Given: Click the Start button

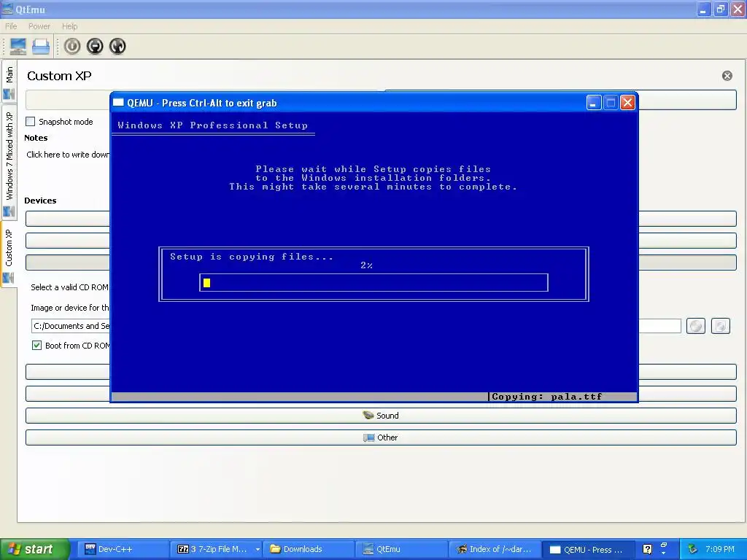Looking at the screenshot, I should click(x=35, y=549).
